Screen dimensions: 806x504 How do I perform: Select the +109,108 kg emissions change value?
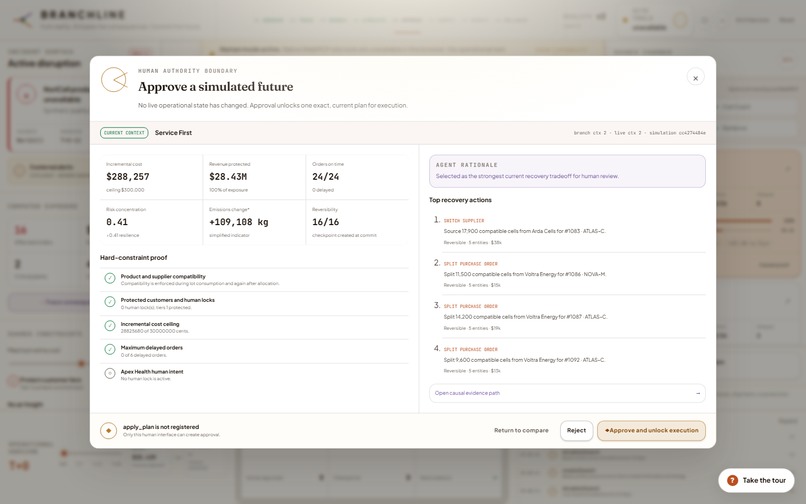(x=239, y=222)
